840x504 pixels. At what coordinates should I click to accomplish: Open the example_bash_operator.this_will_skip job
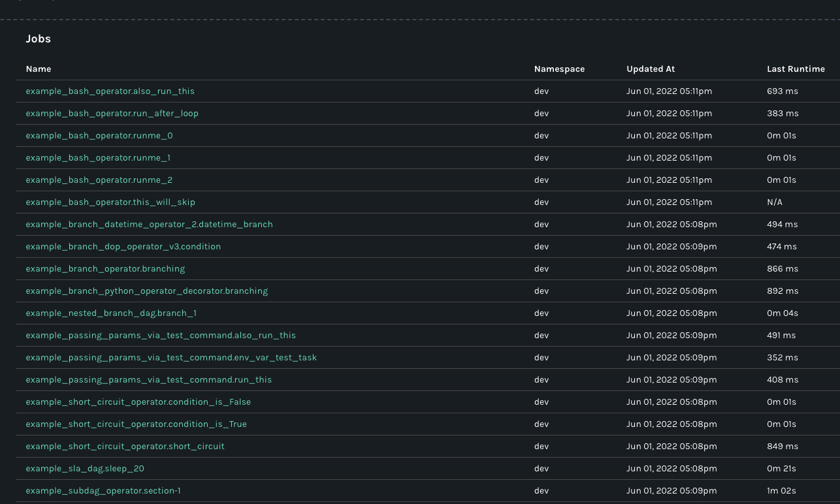[110, 202]
